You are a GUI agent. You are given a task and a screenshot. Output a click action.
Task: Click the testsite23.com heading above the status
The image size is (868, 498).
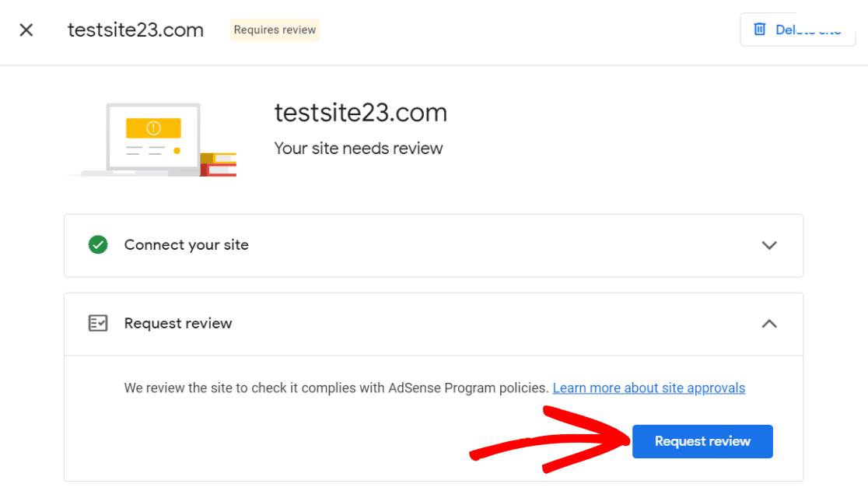click(x=360, y=112)
